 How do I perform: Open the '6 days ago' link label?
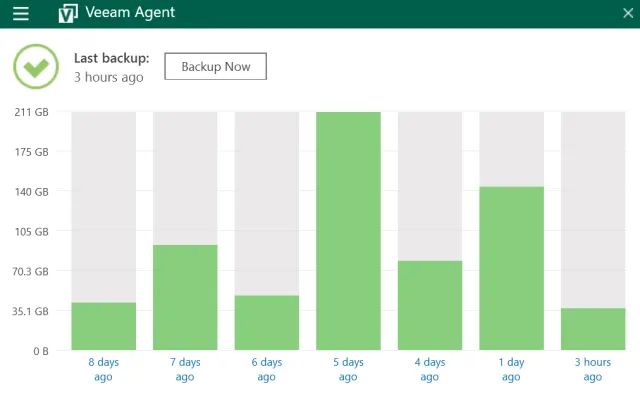pyautogui.click(x=267, y=369)
